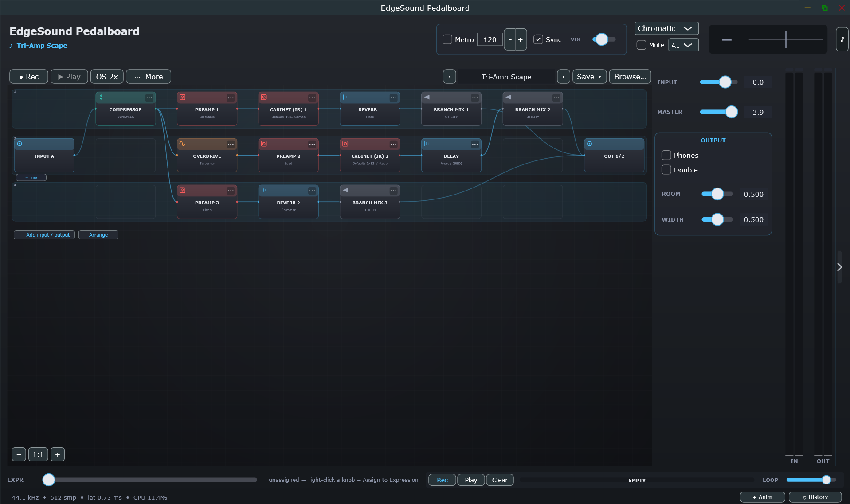Click the Overdrive waveform icon
This screenshot has width=850, height=504.
point(182,144)
